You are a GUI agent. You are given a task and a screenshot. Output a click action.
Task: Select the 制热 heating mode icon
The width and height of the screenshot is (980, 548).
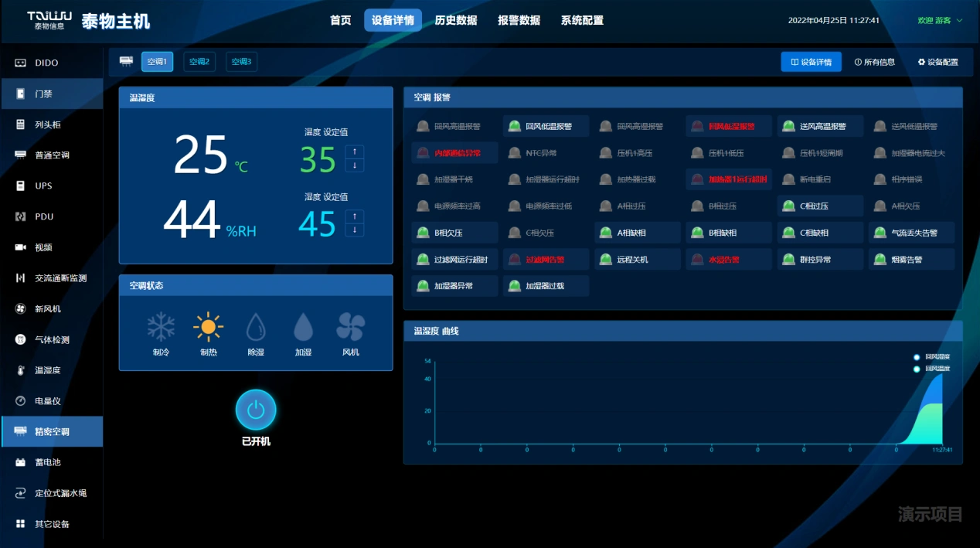point(208,328)
